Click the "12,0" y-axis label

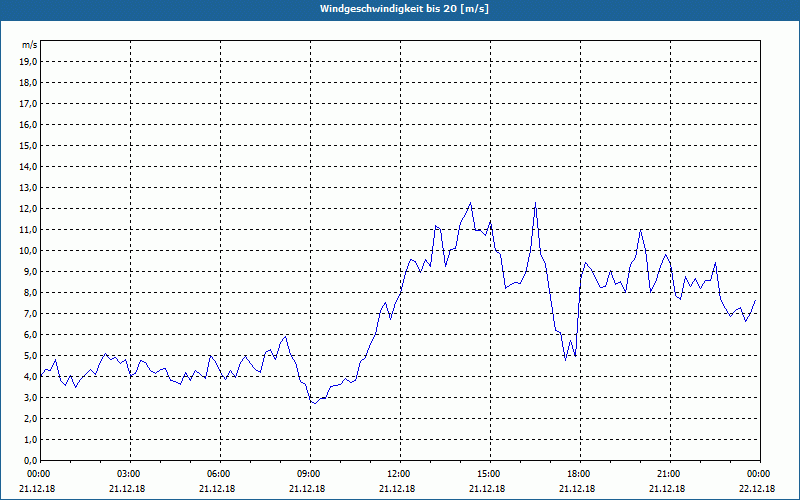(x=28, y=209)
